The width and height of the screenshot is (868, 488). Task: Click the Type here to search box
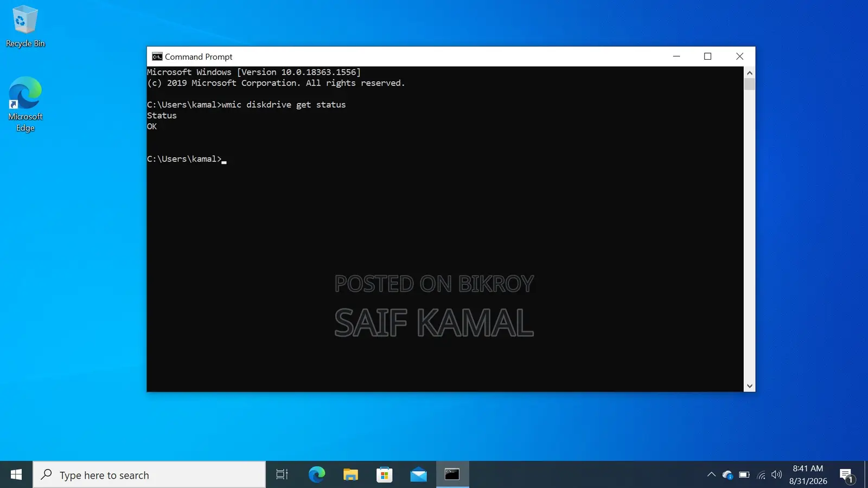149,475
